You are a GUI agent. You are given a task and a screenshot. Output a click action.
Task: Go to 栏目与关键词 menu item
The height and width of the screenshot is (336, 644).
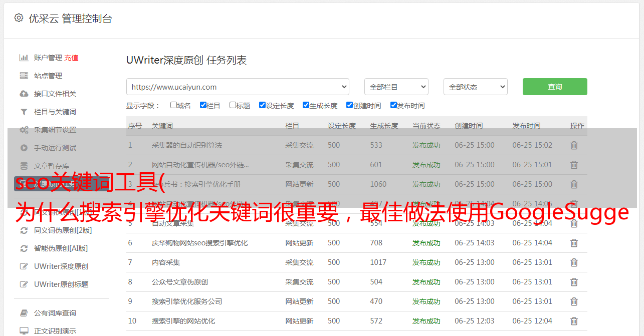55,112
